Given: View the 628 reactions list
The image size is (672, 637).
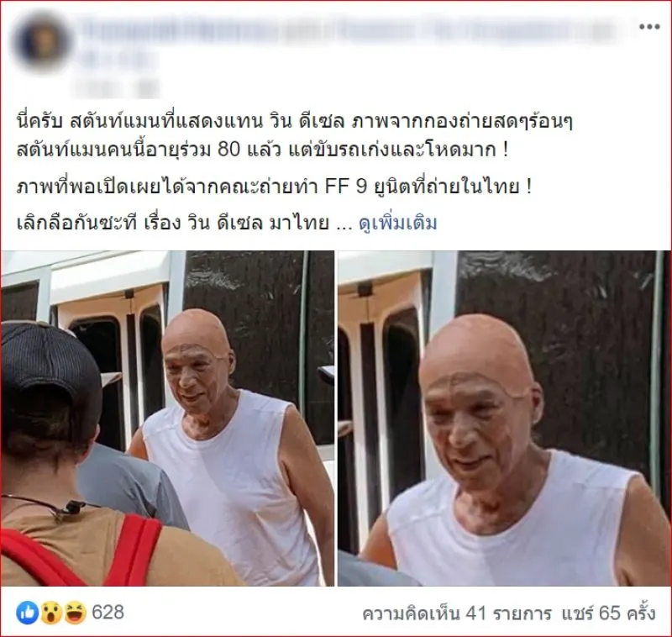Looking at the screenshot, I should click(x=108, y=613).
